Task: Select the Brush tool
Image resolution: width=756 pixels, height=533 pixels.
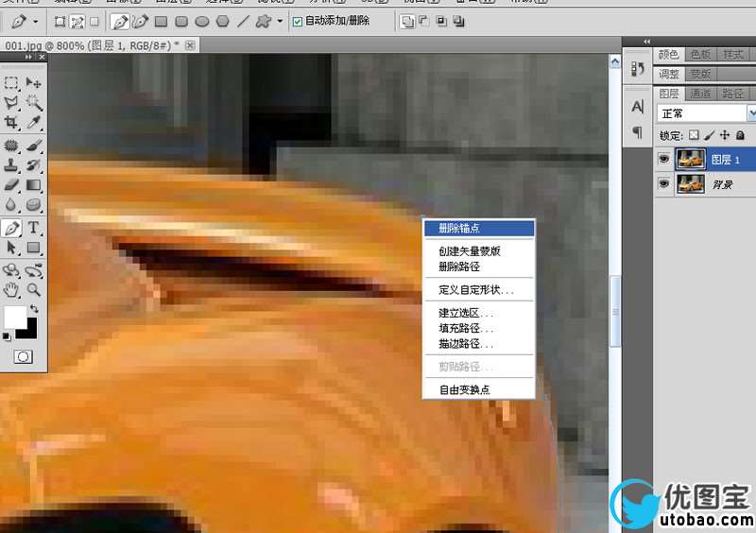Action: pyautogui.click(x=33, y=146)
